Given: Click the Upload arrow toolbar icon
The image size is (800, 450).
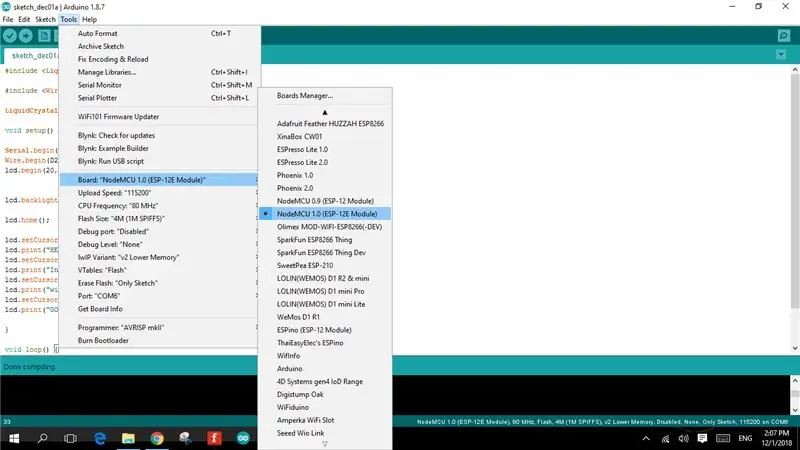Looking at the screenshot, I should tap(26, 36).
